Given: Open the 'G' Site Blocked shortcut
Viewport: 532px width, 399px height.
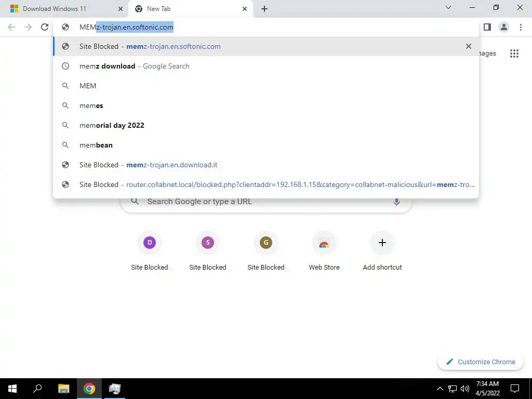Looking at the screenshot, I should pos(266,251).
